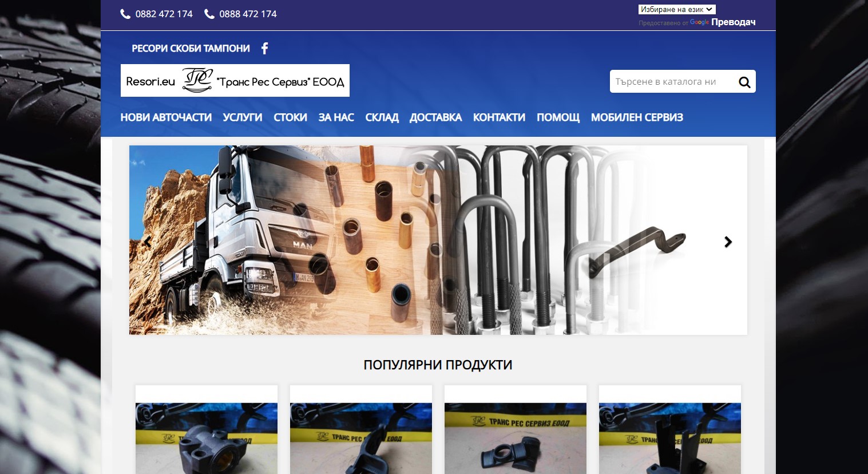
Task: Open the СКЛАД menu item
Action: [382, 117]
